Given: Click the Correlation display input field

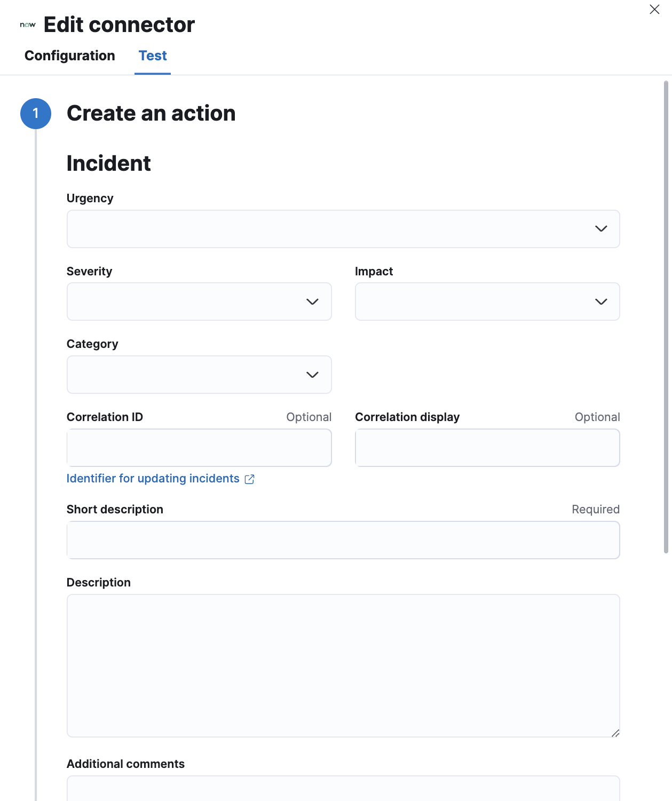Looking at the screenshot, I should (487, 448).
